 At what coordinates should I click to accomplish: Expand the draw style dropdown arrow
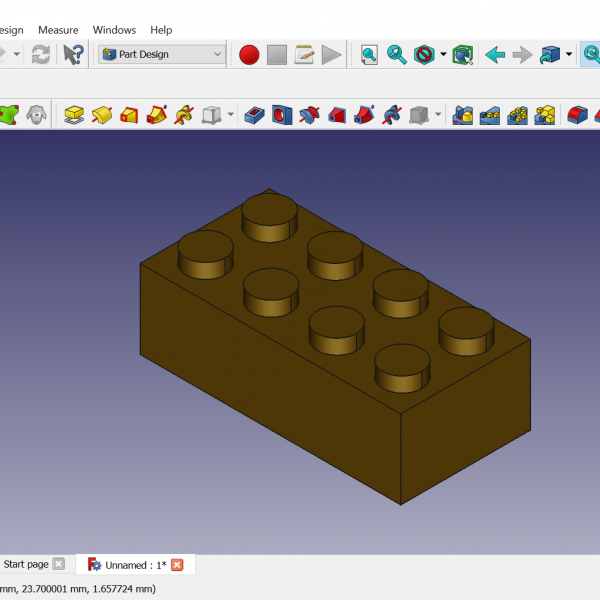[x=443, y=55]
